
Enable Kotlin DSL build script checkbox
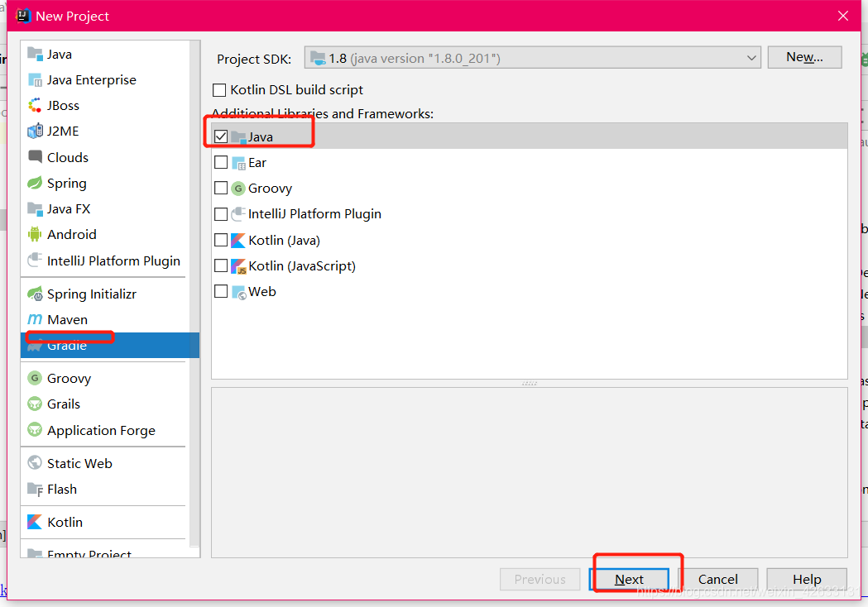(219, 90)
